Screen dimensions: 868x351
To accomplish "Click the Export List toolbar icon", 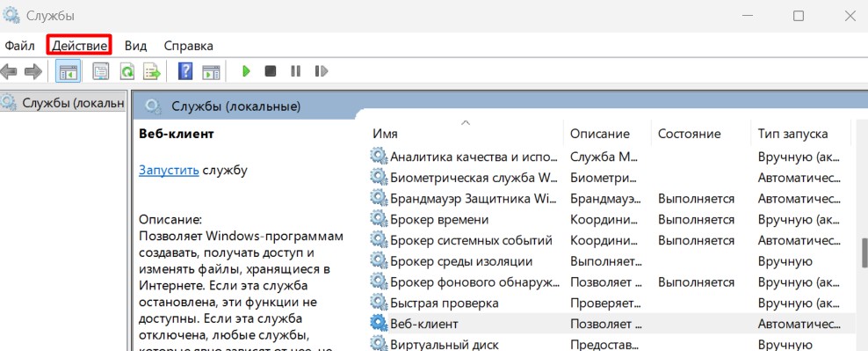I will (x=152, y=71).
